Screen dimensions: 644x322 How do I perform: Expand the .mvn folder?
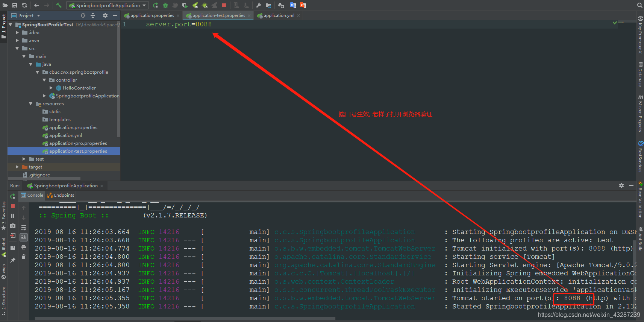click(x=17, y=41)
